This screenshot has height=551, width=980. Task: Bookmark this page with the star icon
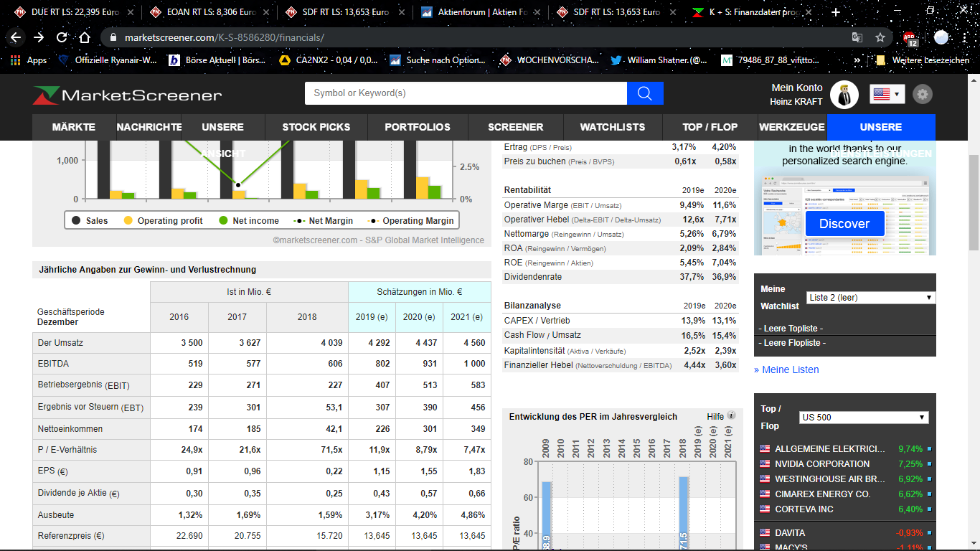pos(880,37)
